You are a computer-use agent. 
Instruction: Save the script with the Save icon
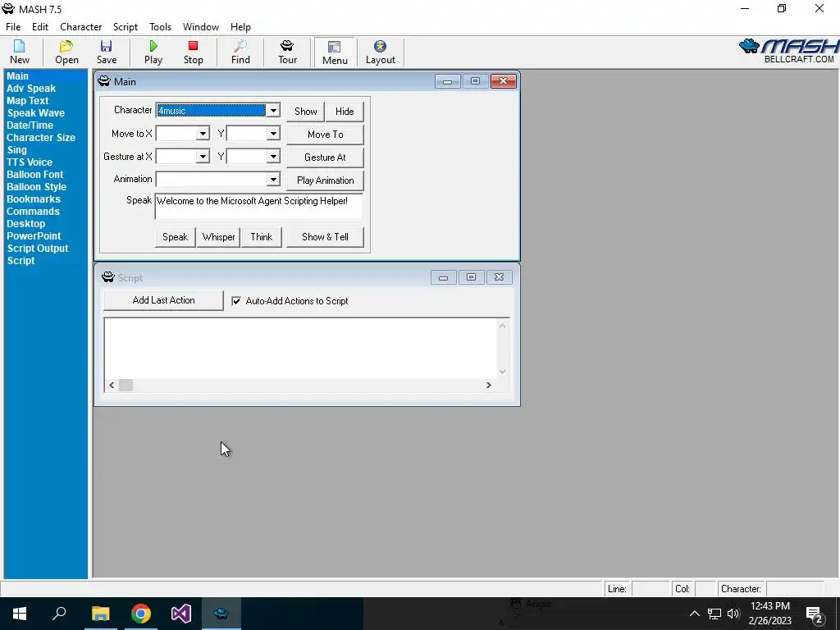point(106,52)
